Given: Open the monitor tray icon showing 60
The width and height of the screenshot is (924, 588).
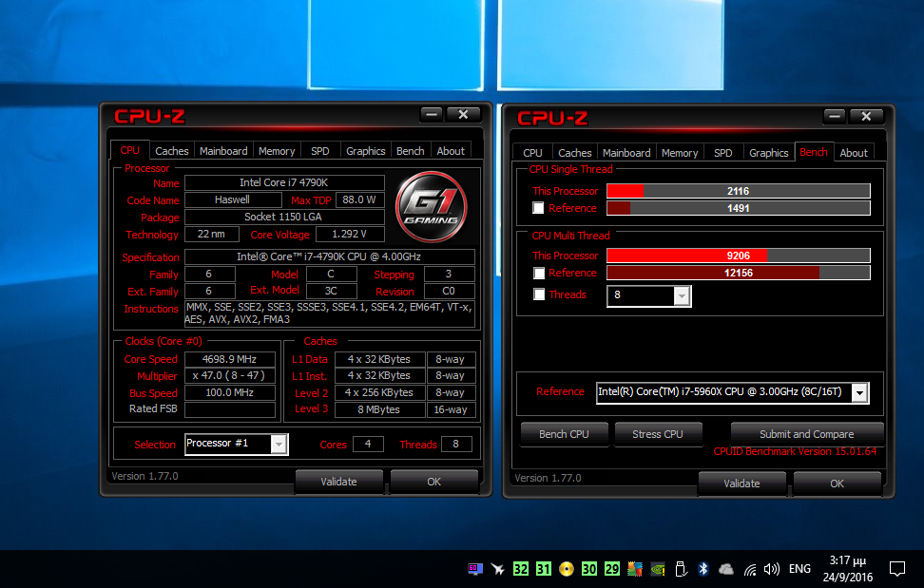Looking at the screenshot, I should [x=475, y=569].
